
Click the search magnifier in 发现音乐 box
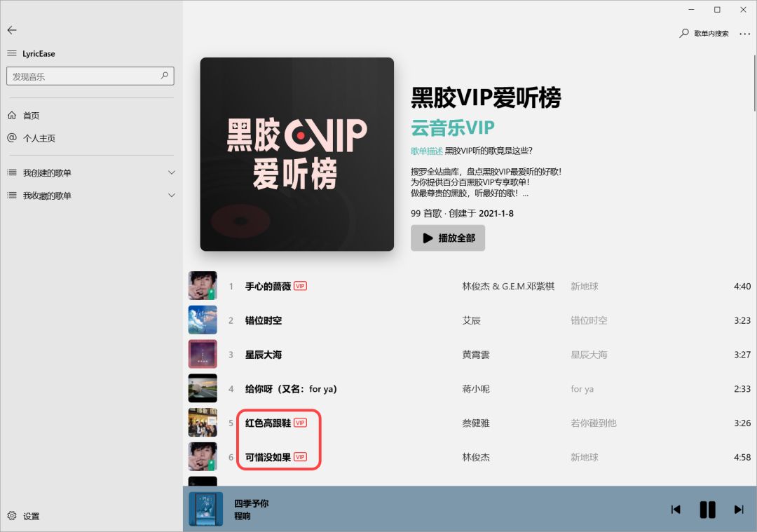pos(165,76)
